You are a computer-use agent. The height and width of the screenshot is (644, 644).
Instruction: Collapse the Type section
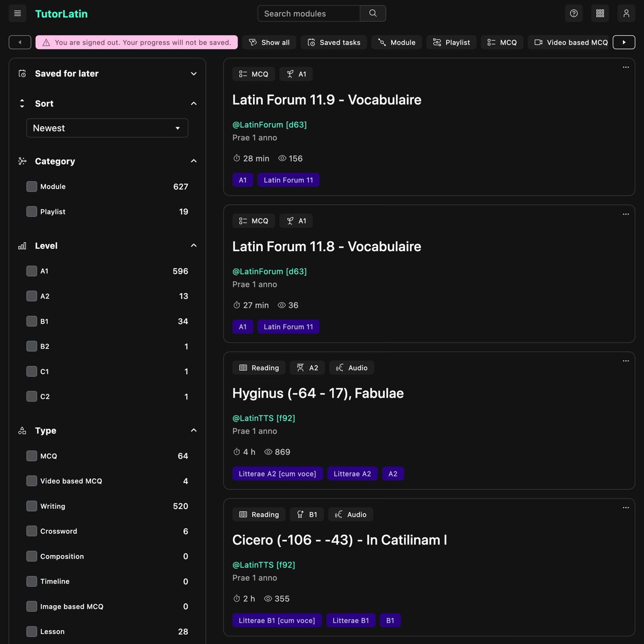194,431
